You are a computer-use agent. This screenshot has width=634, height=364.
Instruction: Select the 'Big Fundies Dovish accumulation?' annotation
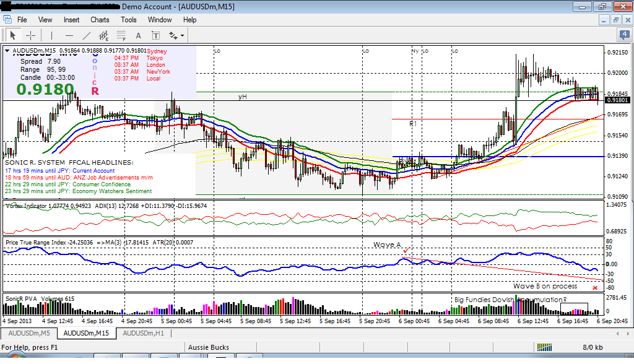pyautogui.click(x=510, y=300)
